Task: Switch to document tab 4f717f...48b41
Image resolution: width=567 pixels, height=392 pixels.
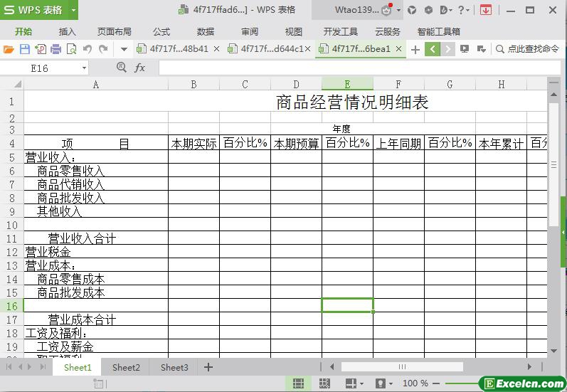Action: (x=179, y=49)
